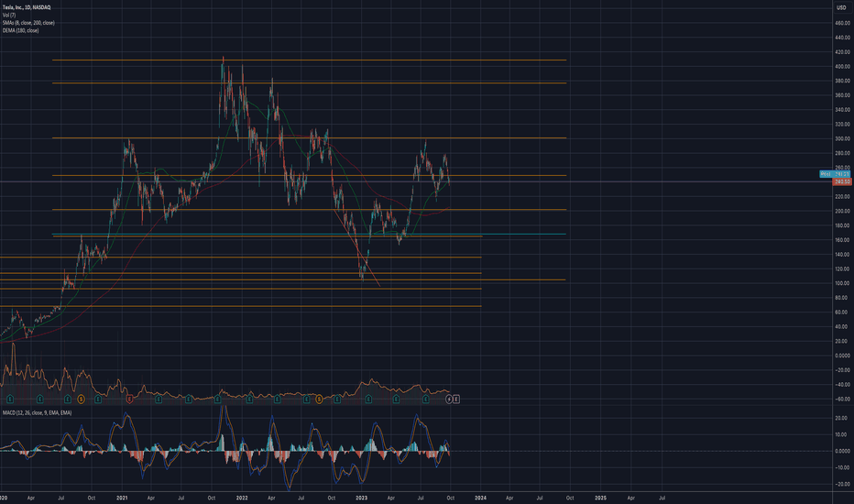Click the orange split marker near mid-2022
The height and width of the screenshot is (504, 854).
point(319,400)
